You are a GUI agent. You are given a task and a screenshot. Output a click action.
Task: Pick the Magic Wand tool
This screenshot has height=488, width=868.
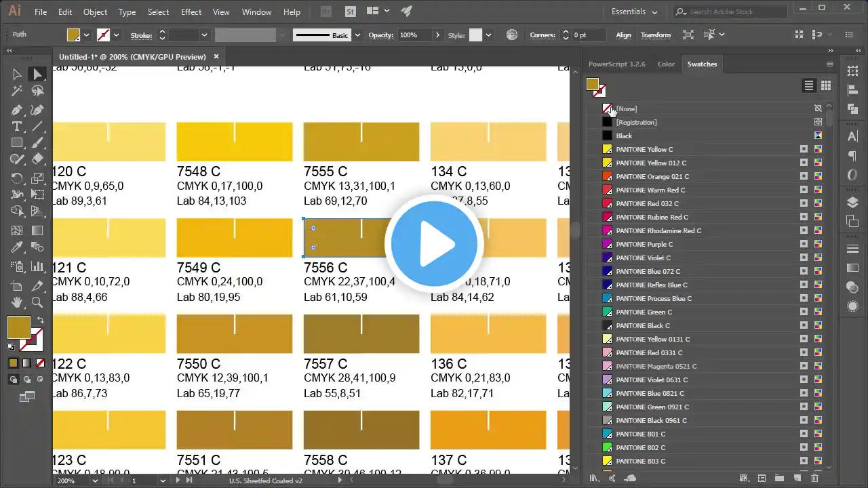pyautogui.click(x=17, y=91)
